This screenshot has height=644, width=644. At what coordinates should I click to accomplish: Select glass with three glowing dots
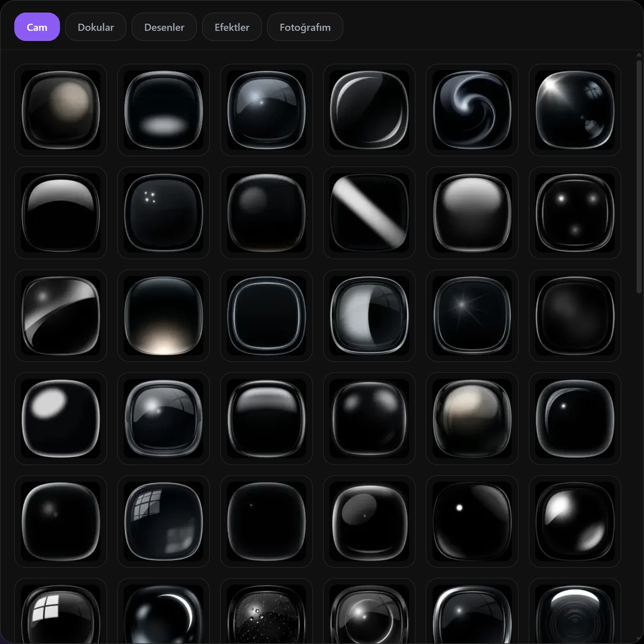click(575, 213)
